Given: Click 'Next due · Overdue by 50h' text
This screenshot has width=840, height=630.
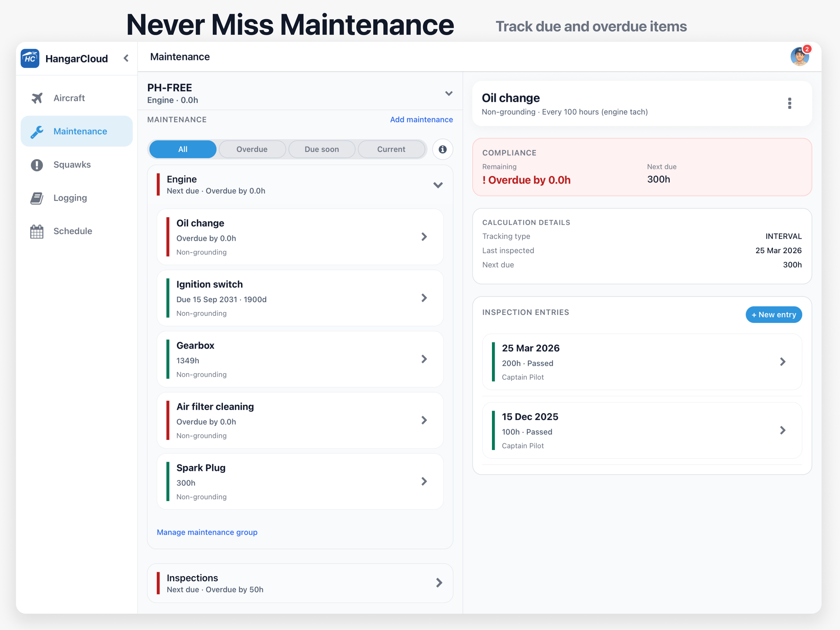Looking at the screenshot, I should point(215,590).
